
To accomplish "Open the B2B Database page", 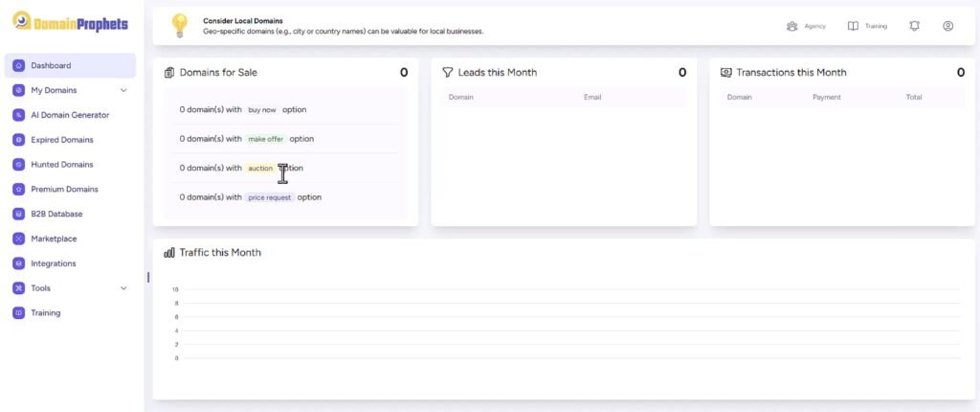I will pyautogui.click(x=70, y=214).
